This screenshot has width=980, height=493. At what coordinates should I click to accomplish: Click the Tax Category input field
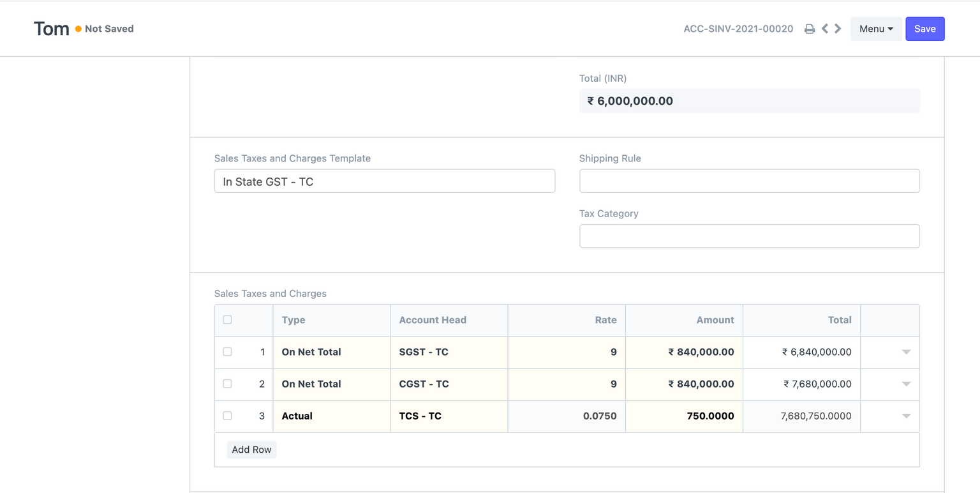click(749, 236)
